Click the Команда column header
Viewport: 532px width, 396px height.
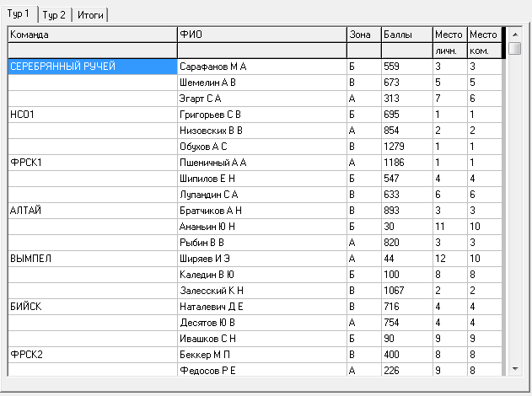click(x=93, y=35)
